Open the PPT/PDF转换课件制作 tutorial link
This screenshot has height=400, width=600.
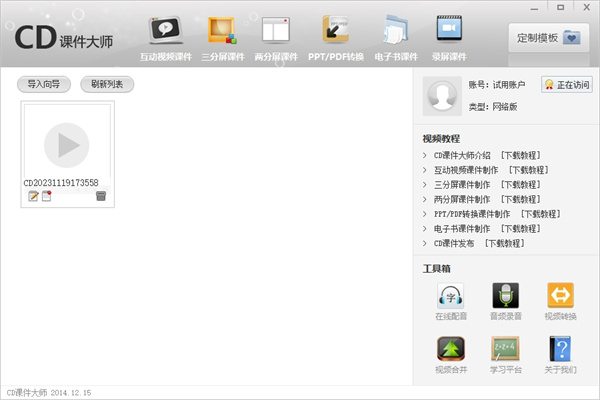(x=472, y=214)
